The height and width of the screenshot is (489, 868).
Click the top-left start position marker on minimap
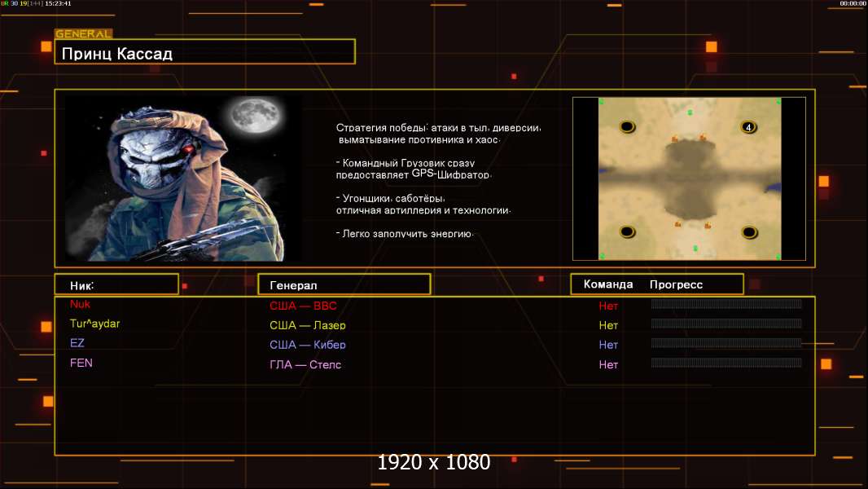(x=627, y=127)
